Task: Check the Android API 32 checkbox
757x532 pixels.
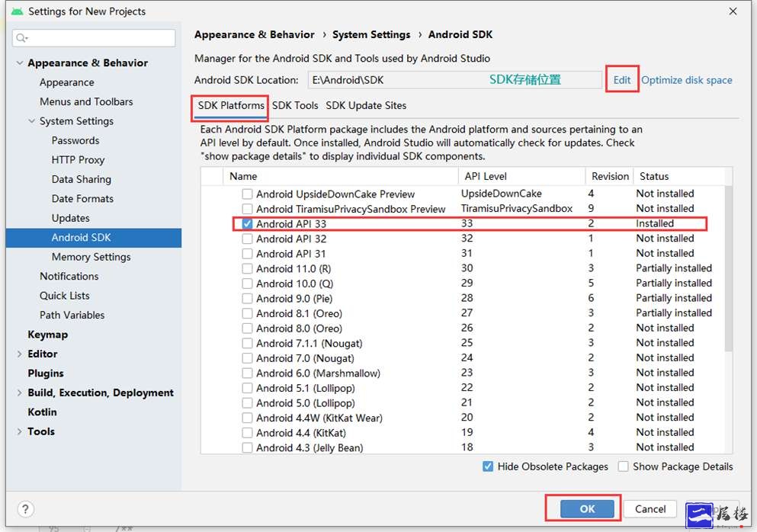Action: 247,239
